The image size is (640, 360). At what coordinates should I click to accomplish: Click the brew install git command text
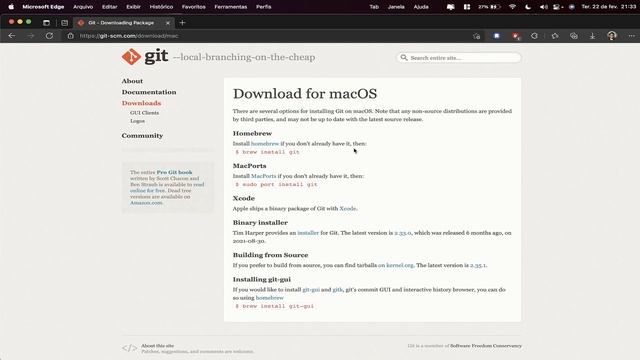[x=267, y=152]
